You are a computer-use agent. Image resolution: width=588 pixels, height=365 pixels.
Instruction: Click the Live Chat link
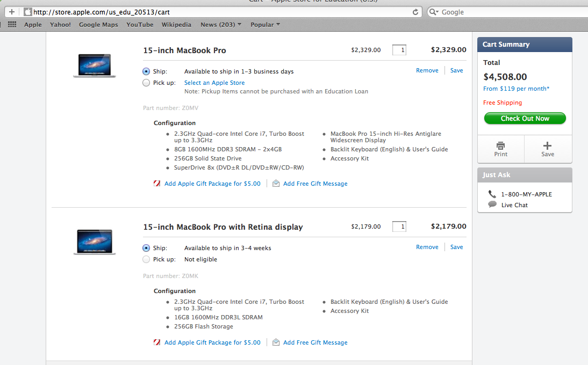[514, 205]
